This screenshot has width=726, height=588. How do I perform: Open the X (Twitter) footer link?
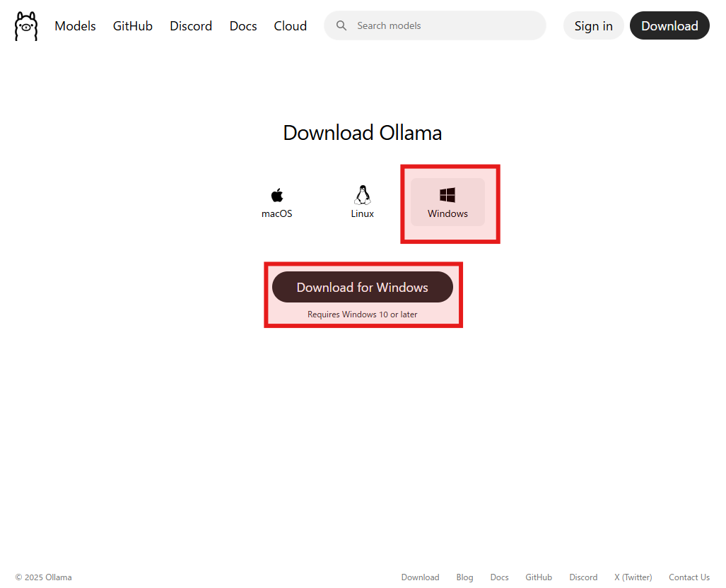click(x=633, y=577)
